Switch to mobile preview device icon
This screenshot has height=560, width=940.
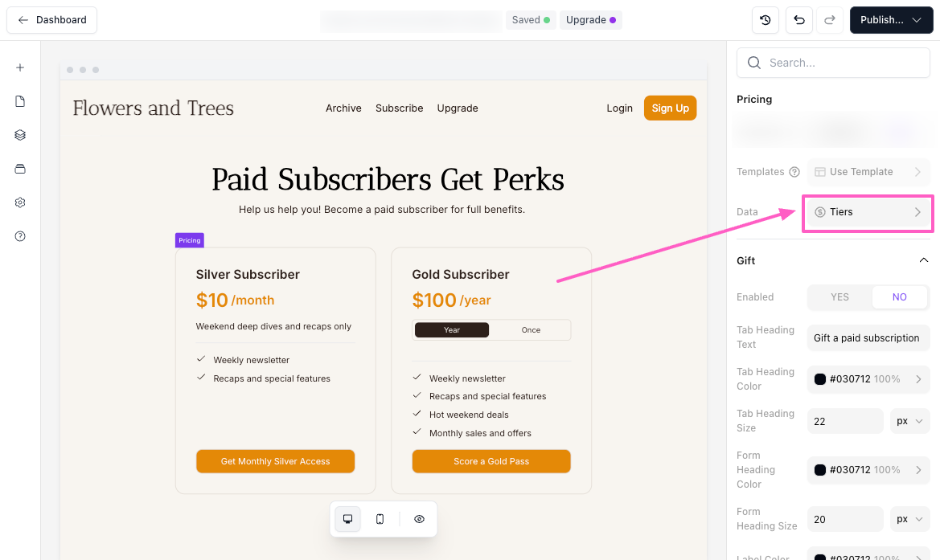click(380, 519)
